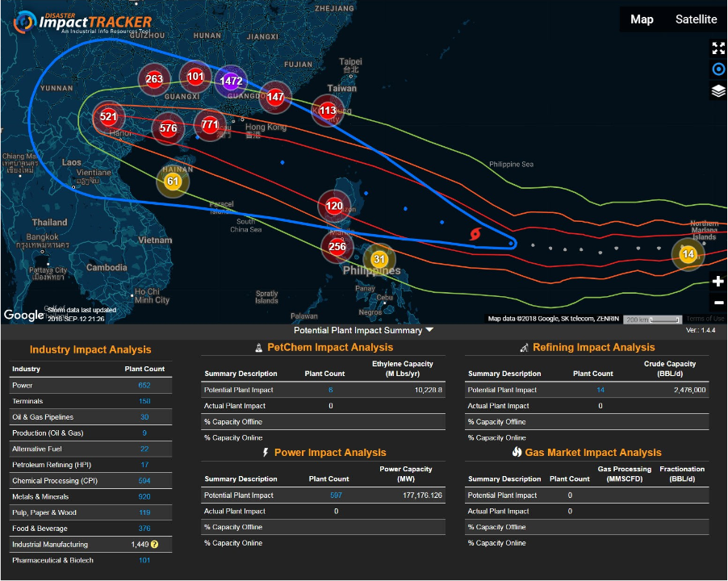
Task: Open the Terms of Use link
Action: (x=705, y=319)
